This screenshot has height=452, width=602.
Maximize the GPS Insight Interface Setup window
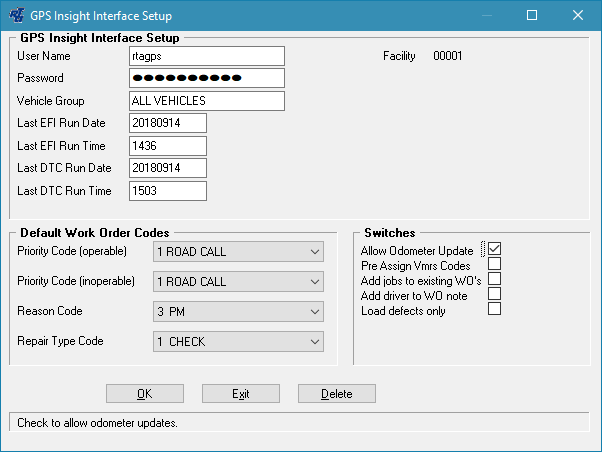click(532, 16)
